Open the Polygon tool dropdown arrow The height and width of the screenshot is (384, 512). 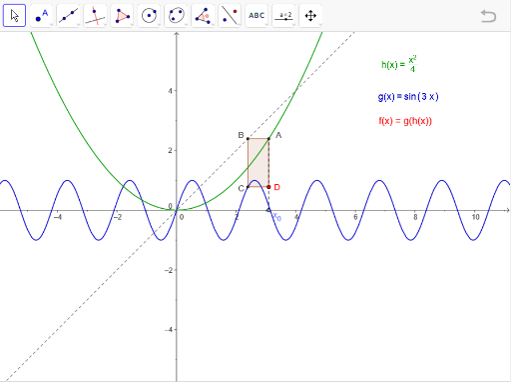pos(132,25)
